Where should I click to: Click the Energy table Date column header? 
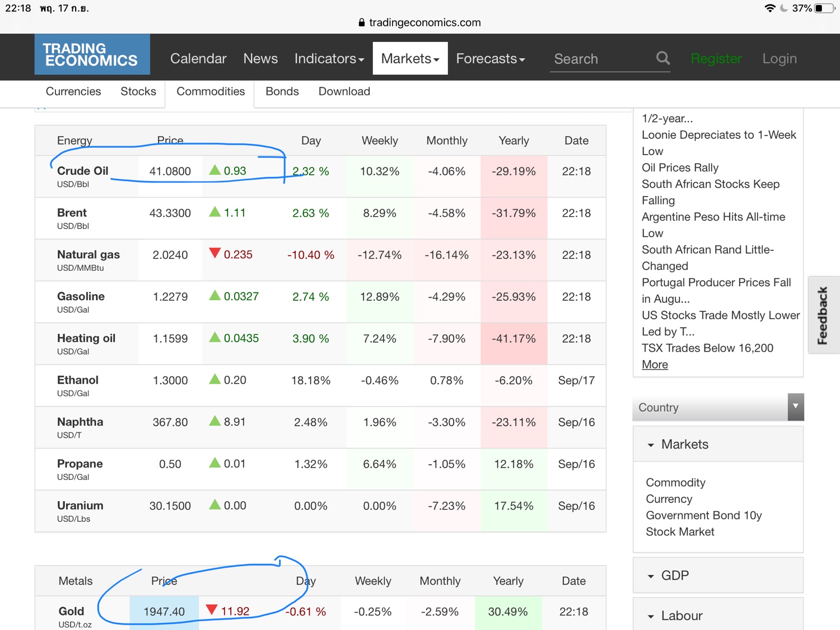[576, 141]
